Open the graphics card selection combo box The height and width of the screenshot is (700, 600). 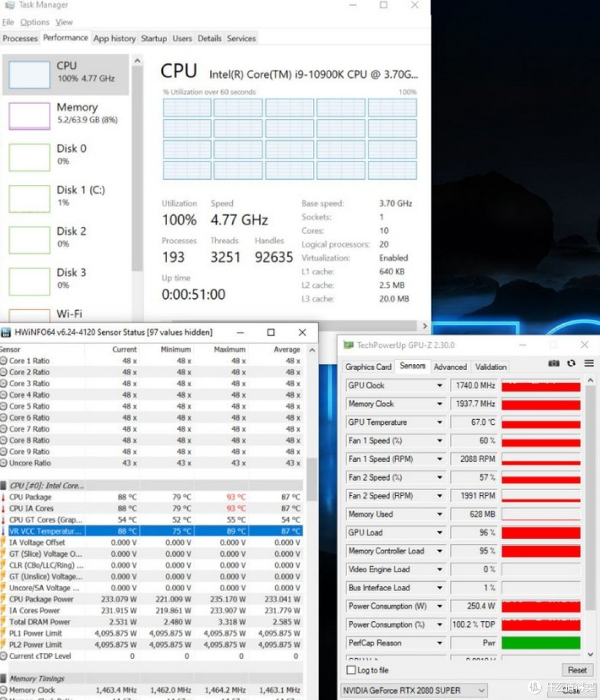[414, 690]
